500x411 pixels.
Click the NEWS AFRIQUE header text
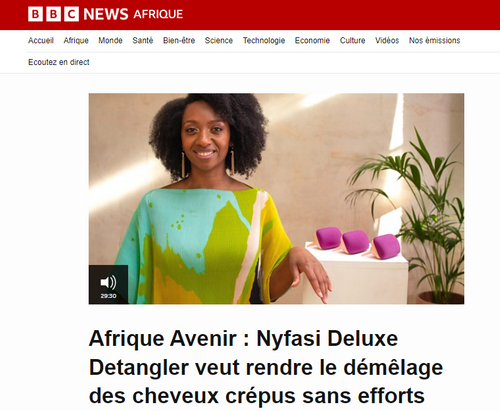(x=133, y=14)
